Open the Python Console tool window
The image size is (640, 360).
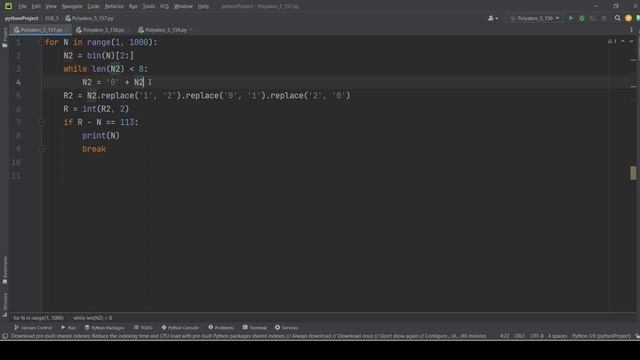pos(180,327)
